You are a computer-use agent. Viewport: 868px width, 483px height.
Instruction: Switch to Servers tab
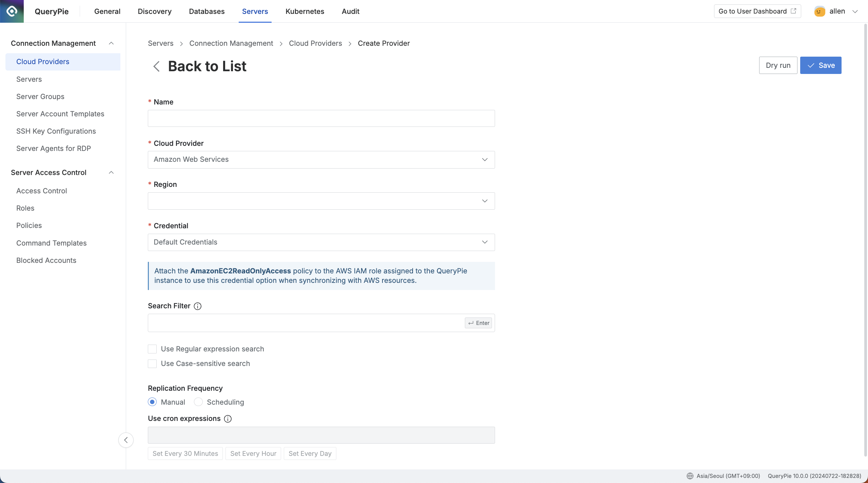tap(255, 11)
